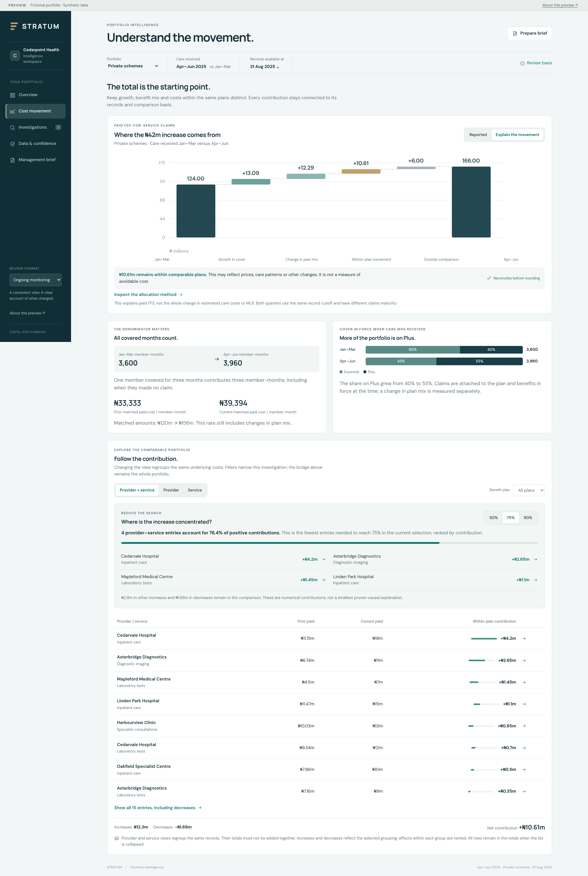Image resolution: width=588 pixels, height=876 pixels.
Task: Select the 90% concentration threshold
Action: [528, 518]
